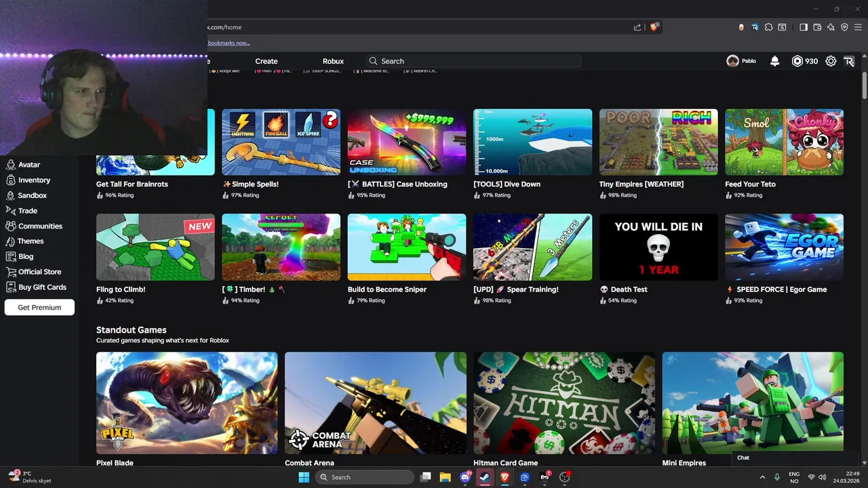Screen dimensions: 868x488
Task: Click the share page icon in address bar
Action: (x=637, y=27)
